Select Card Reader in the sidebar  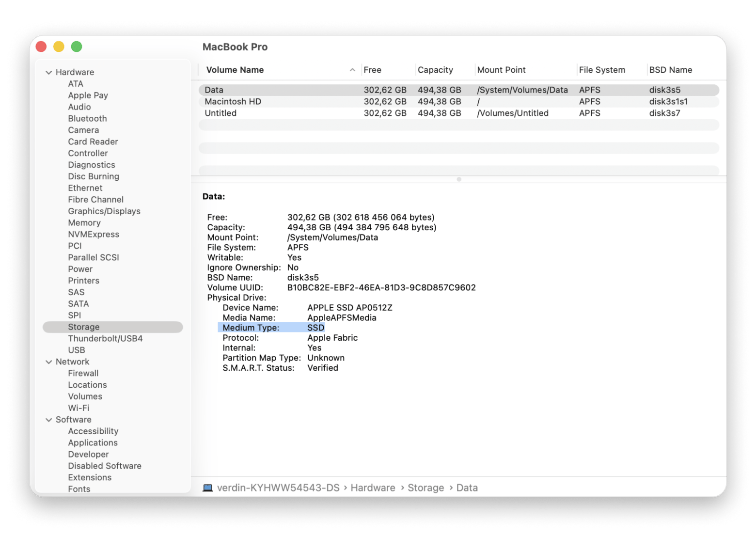click(x=93, y=142)
